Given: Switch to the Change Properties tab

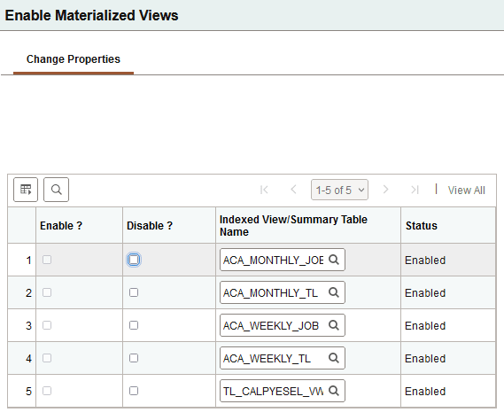Looking at the screenshot, I should click(x=74, y=59).
